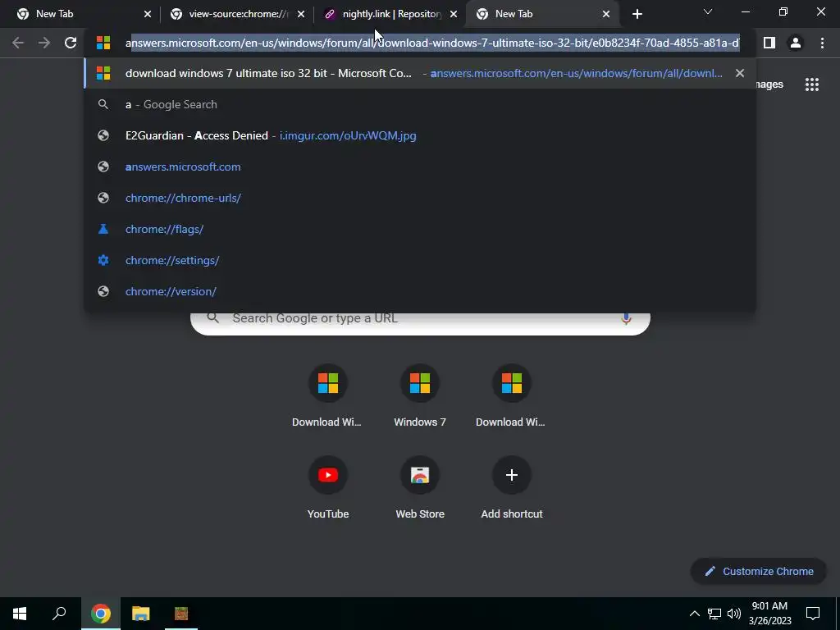Select the download windows 7 ultimate iso suggestion
This screenshot has height=630, width=840.
(x=419, y=73)
